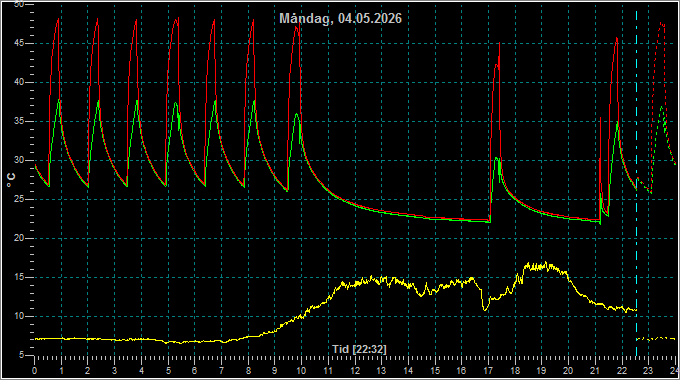
Task: Click hour 24 at the axis end
Action: click(x=674, y=371)
